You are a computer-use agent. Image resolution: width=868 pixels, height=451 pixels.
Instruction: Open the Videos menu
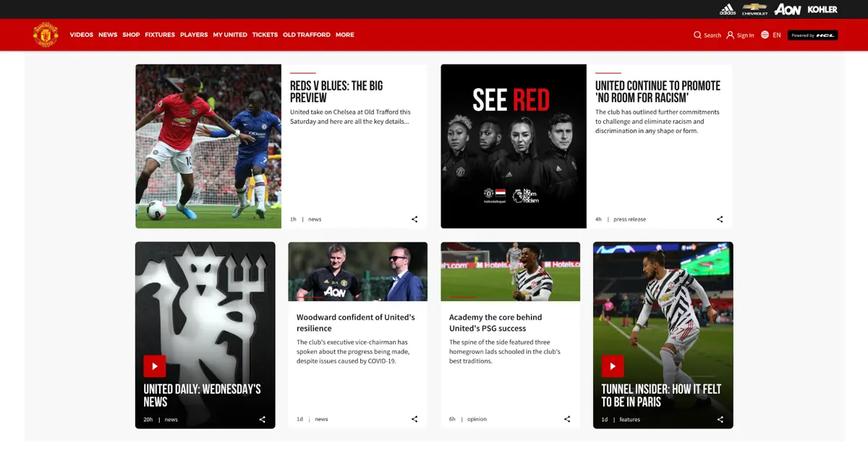pyautogui.click(x=82, y=35)
